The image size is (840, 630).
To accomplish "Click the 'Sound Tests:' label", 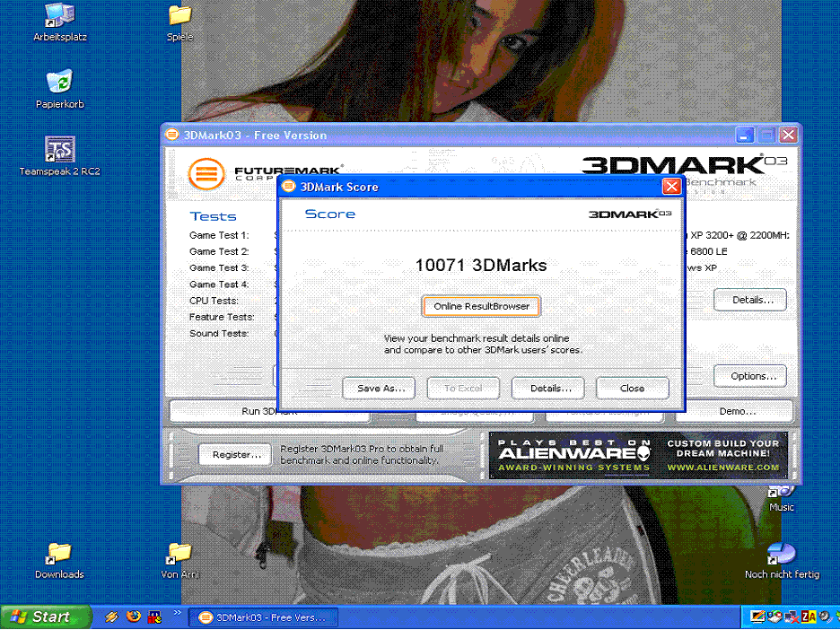I will (219, 333).
